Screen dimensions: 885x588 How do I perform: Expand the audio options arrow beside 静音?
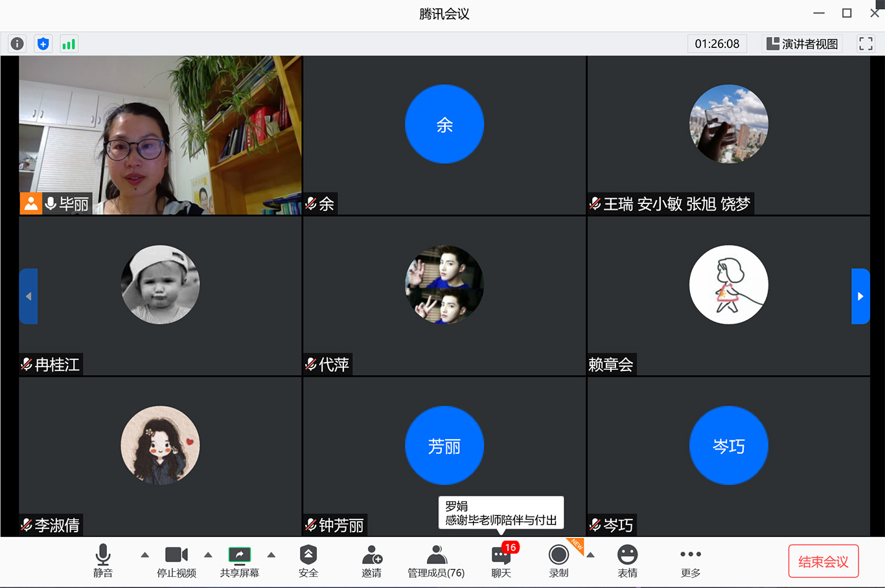tap(145, 555)
